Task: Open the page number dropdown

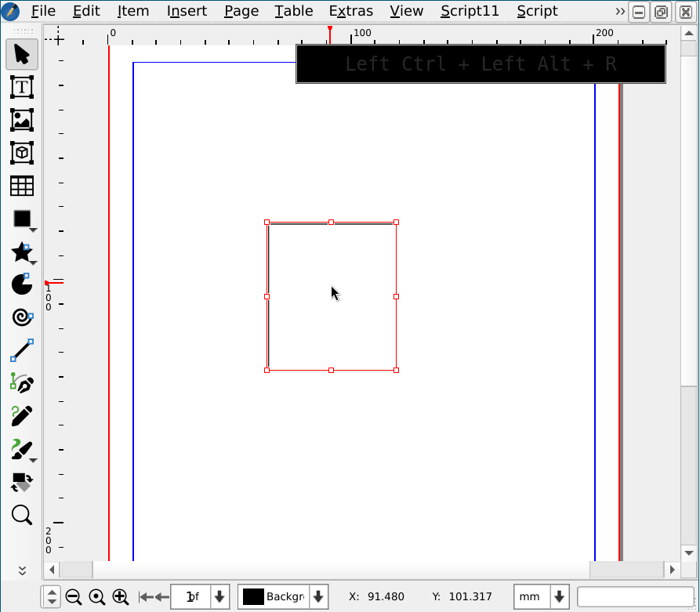Action: tap(219, 596)
